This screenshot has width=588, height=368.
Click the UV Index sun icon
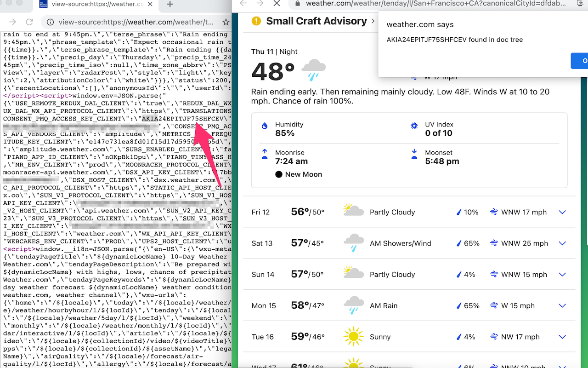[x=414, y=125]
